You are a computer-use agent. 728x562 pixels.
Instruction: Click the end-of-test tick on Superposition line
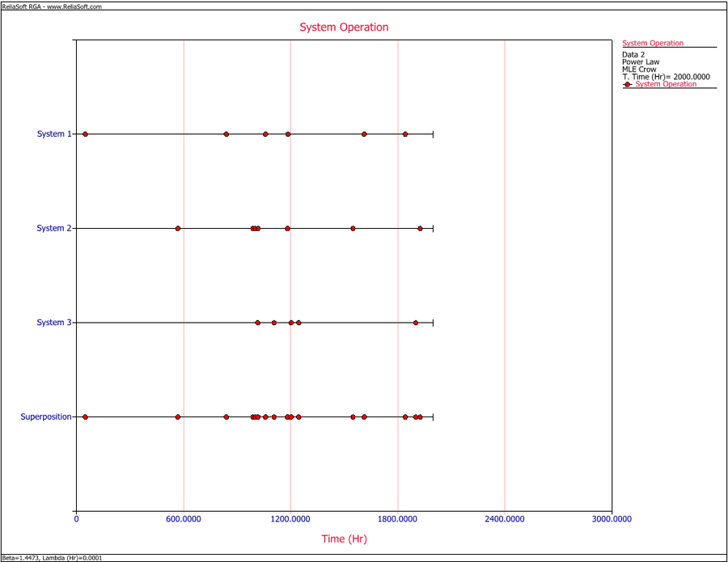[434, 416]
